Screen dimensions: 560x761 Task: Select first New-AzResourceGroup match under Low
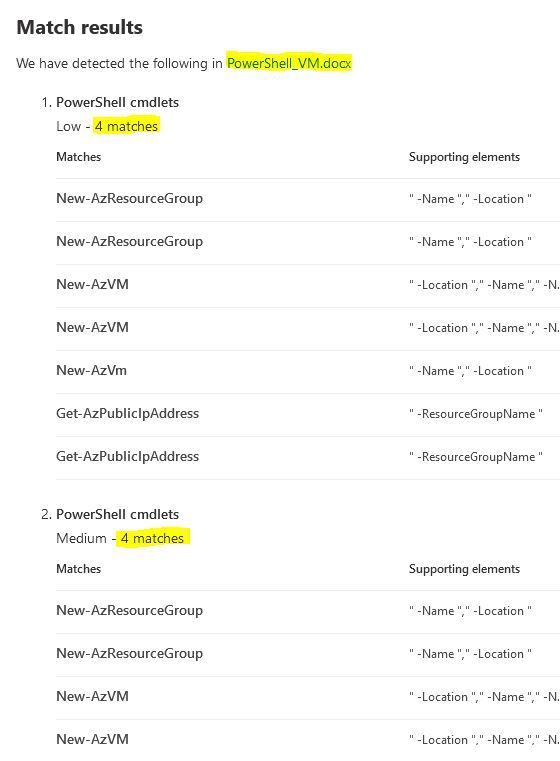pos(130,199)
